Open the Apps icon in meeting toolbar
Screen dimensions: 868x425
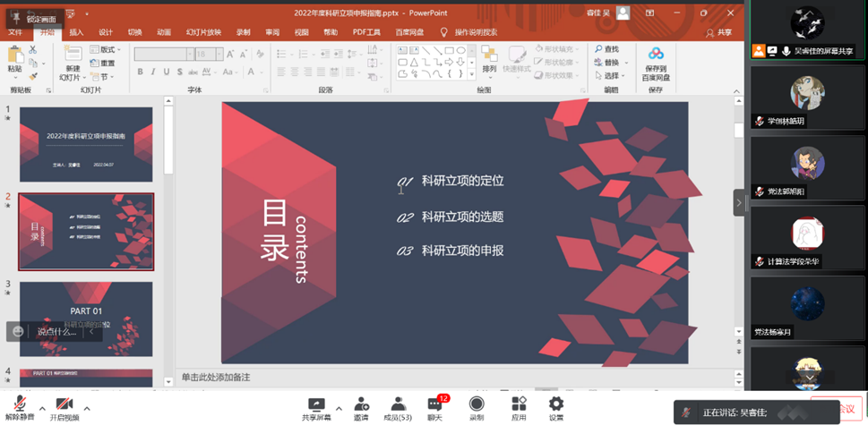519,408
